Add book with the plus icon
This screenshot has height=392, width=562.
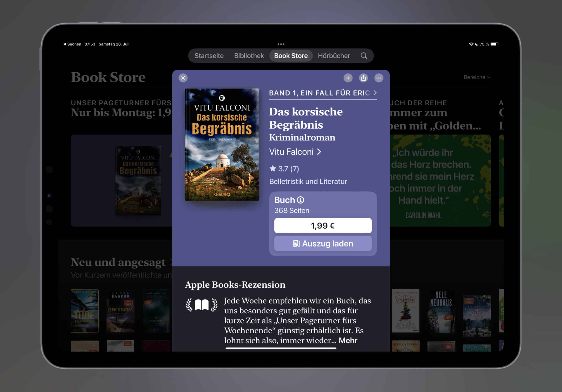tap(348, 78)
